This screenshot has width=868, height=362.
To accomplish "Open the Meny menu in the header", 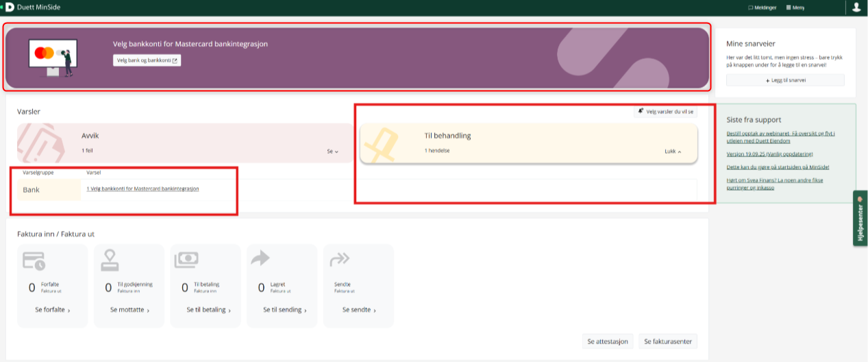I will click(795, 7).
